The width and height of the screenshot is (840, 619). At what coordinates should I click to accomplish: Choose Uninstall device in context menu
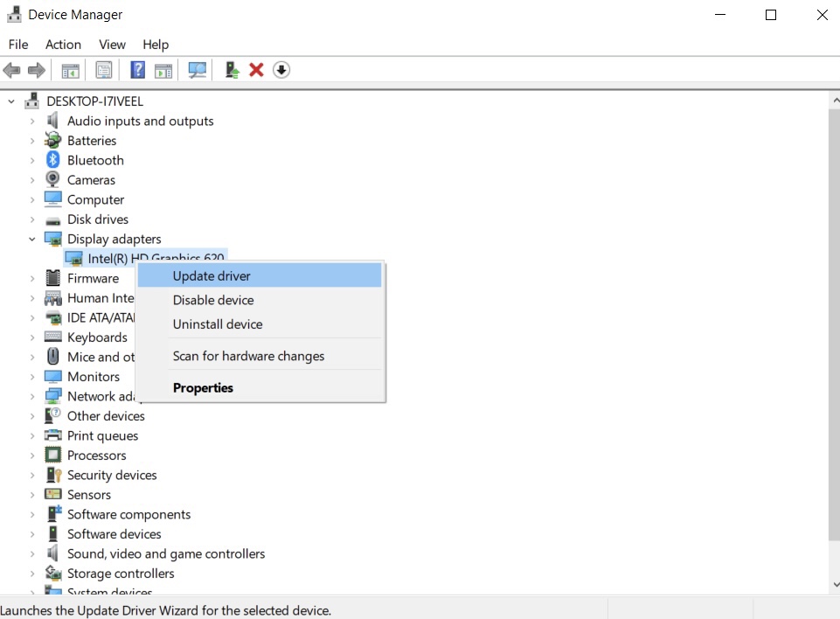260,323
